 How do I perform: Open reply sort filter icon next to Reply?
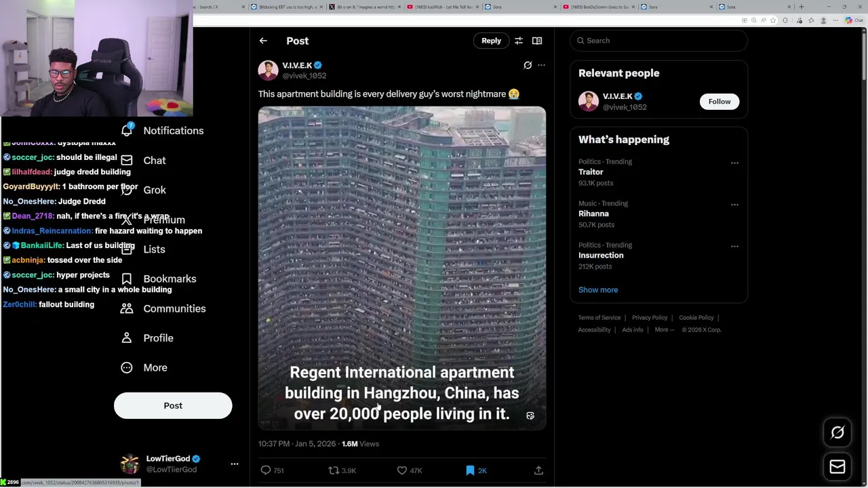pyautogui.click(x=519, y=41)
